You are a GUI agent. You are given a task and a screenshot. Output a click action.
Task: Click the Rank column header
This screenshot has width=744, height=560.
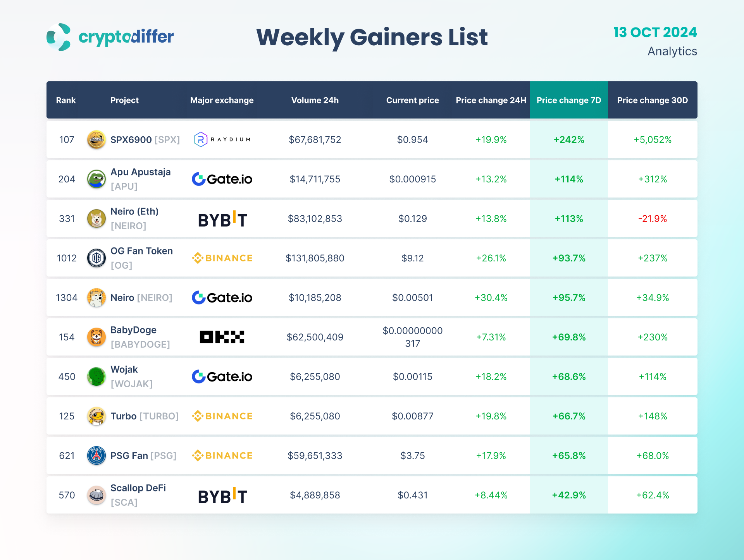pyautogui.click(x=66, y=100)
